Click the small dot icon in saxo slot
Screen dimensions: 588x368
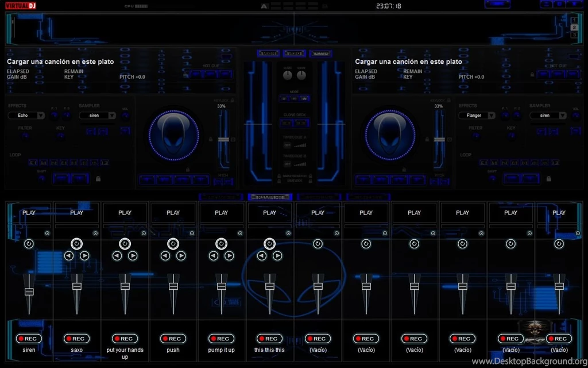click(96, 233)
